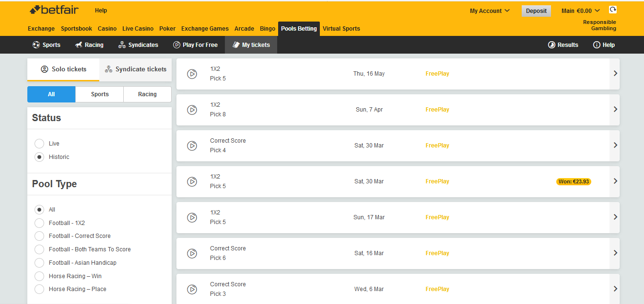The height and width of the screenshot is (304, 644).
Task: Expand the Sun, 7 Apr ticket chevron
Action: 615,110
